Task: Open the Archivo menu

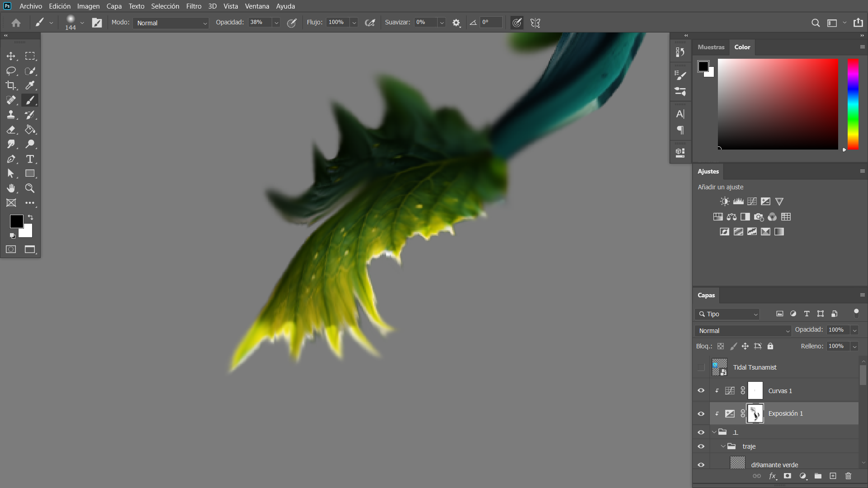Action: click(x=31, y=6)
